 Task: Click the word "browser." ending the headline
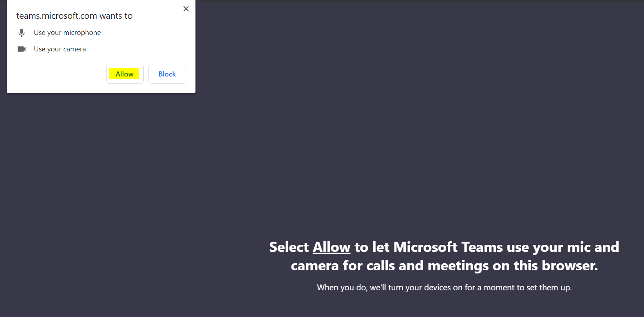click(x=570, y=266)
